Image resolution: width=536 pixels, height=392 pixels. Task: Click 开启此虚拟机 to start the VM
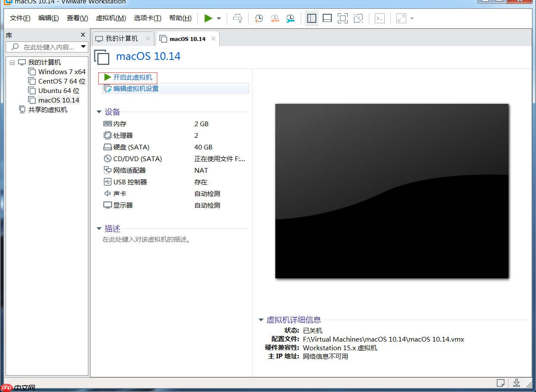tap(131, 78)
